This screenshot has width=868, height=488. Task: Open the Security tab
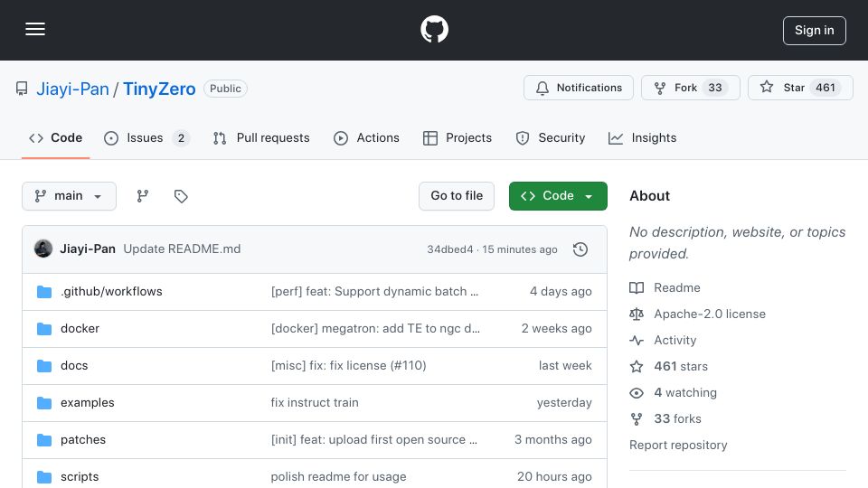[550, 137]
